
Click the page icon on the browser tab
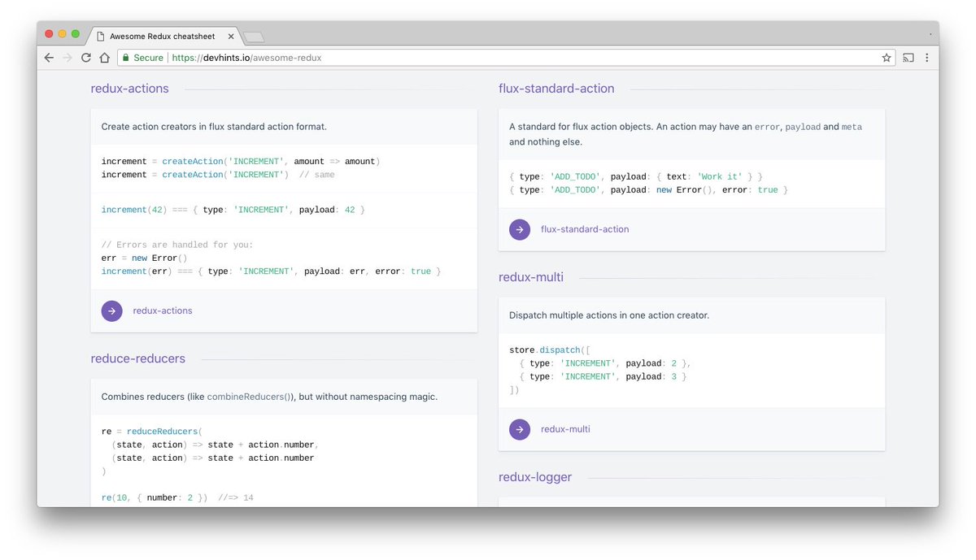click(101, 36)
